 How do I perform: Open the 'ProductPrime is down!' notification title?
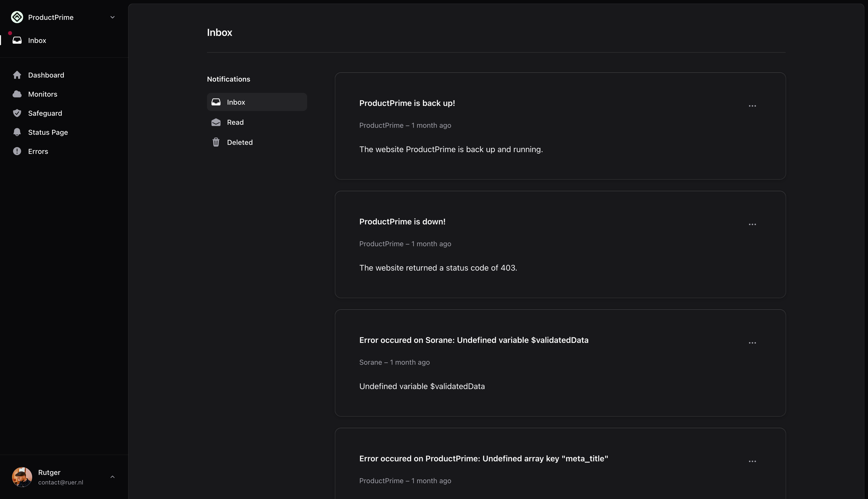[x=402, y=222]
